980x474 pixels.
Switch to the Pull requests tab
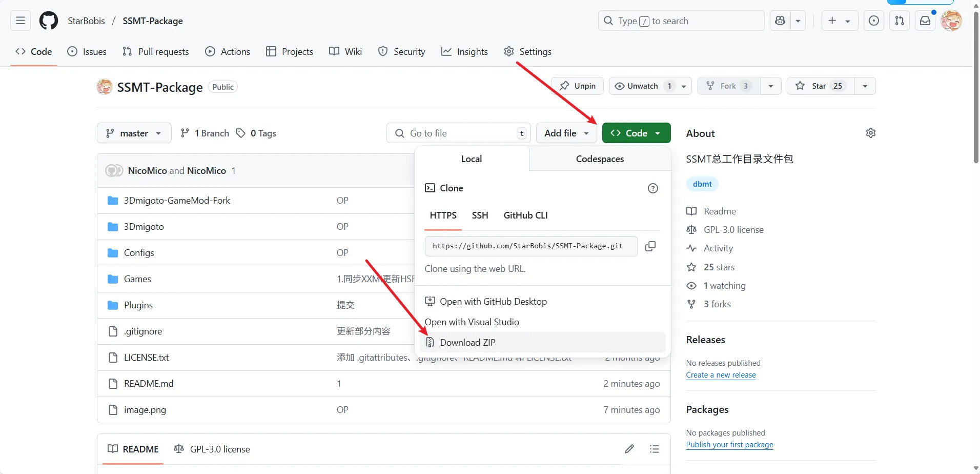click(156, 51)
